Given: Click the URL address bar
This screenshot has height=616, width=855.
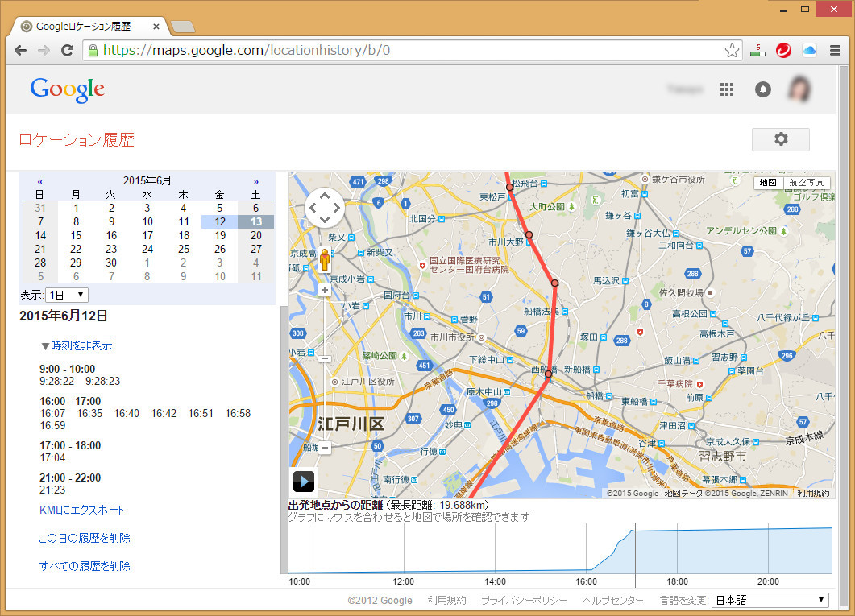Looking at the screenshot, I should 412,51.
